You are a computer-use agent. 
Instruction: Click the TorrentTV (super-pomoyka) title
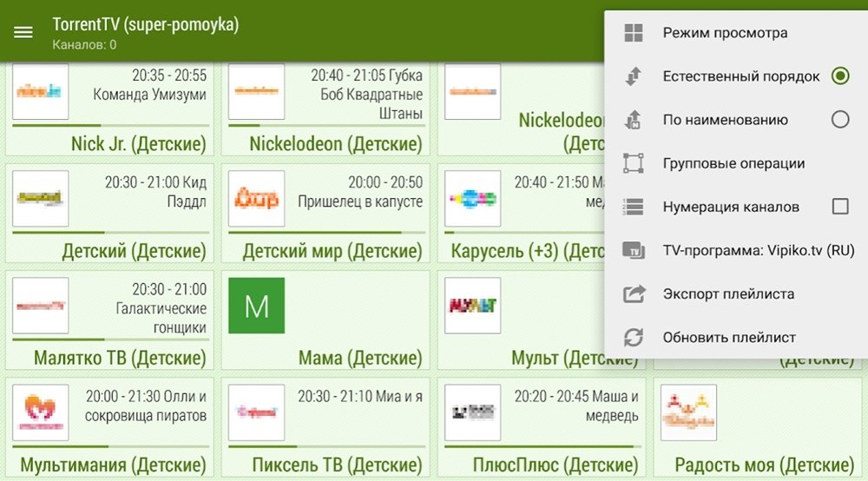tap(146, 24)
